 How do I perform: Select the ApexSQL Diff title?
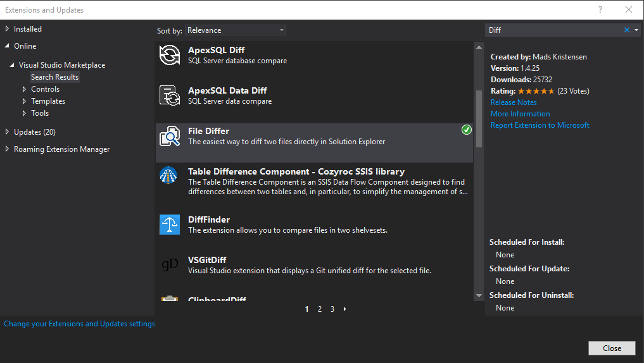pos(216,50)
